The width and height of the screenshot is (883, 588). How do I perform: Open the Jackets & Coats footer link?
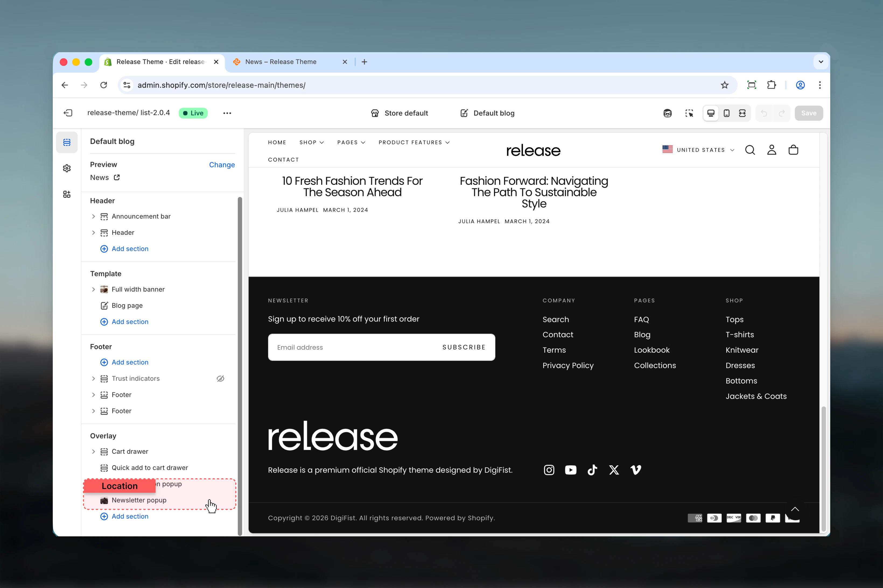coord(756,396)
